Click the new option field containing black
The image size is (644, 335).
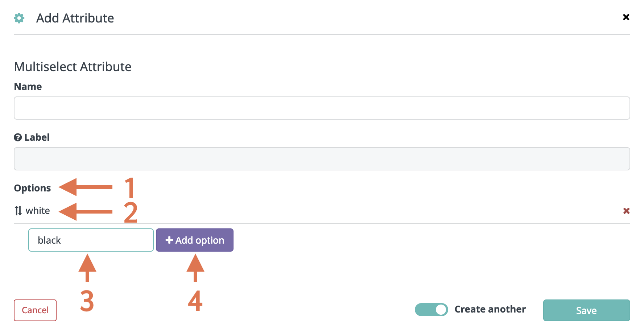[91, 240]
